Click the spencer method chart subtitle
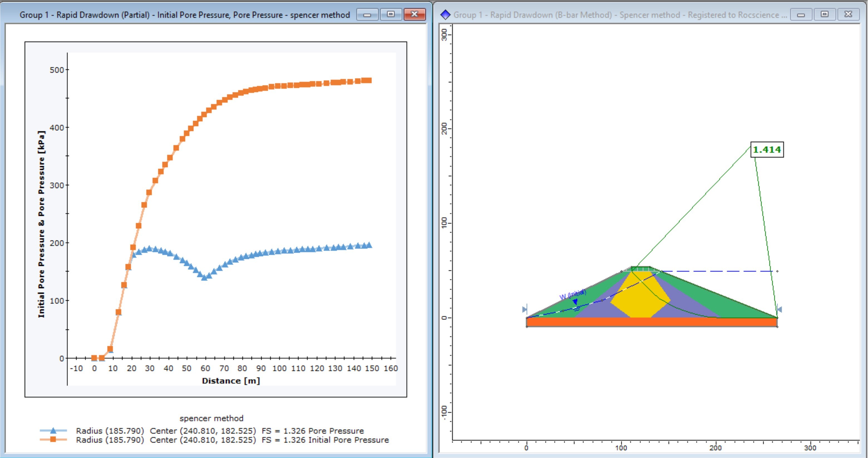The height and width of the screenshot is (458, 868). coord(212,418)
